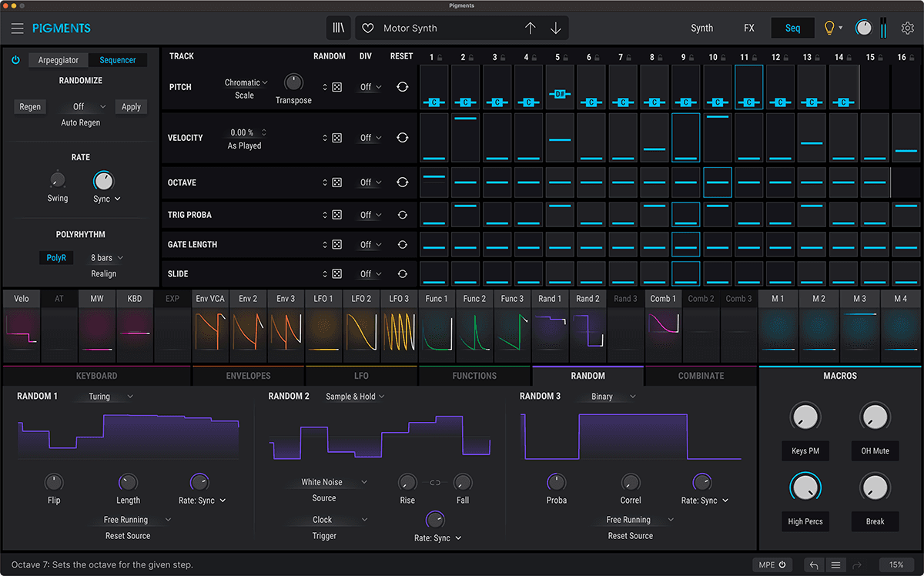The image size is (924, 576).
Task: Open the preset library browser icon
Action: [x=339, y=28]
